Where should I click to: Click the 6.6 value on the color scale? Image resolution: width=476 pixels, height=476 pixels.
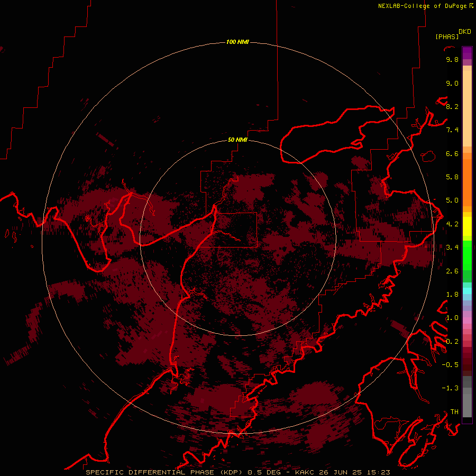pyautogui.click(x=452, y=153)
